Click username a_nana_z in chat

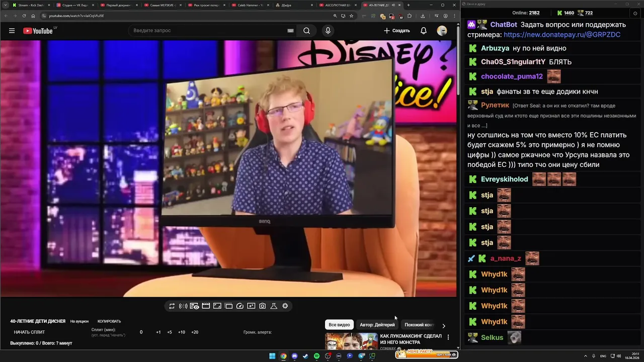pyautogui.click(x=506, y=258)
